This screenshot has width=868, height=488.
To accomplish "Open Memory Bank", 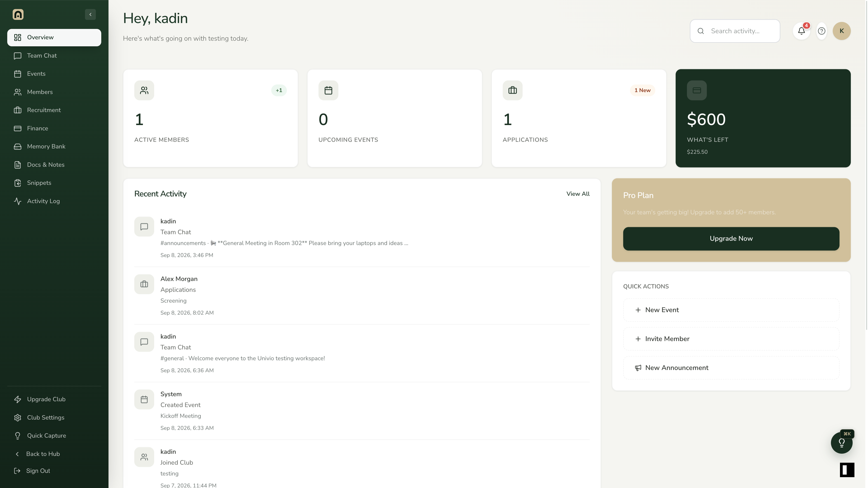I will [x=54, y=146].
